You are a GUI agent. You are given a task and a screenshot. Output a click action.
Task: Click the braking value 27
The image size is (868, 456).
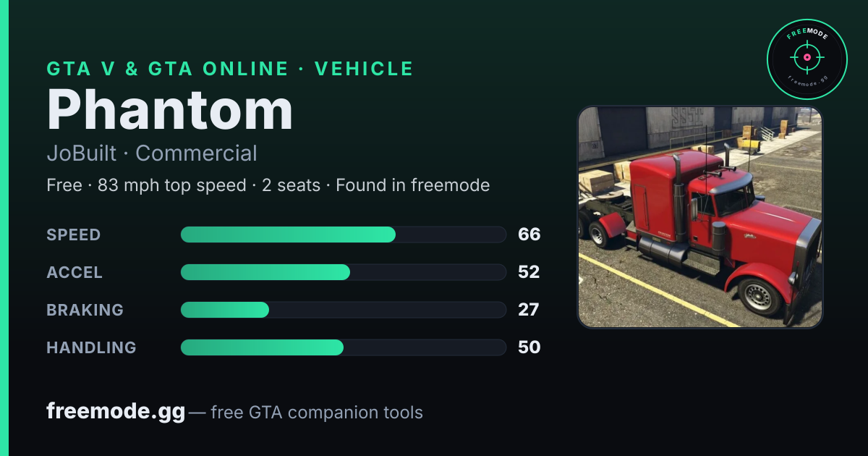[529, 310]
